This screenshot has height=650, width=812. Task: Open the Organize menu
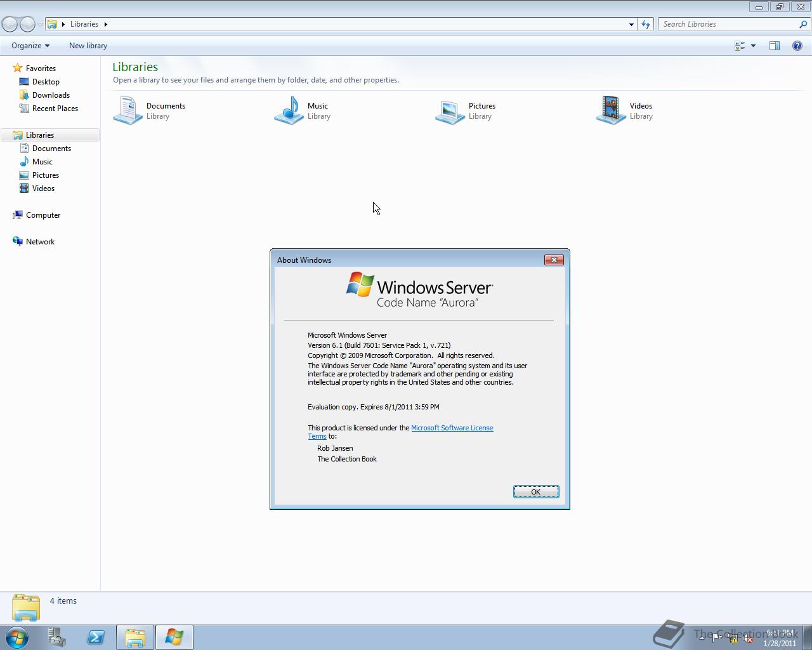(x=30, y=46)
